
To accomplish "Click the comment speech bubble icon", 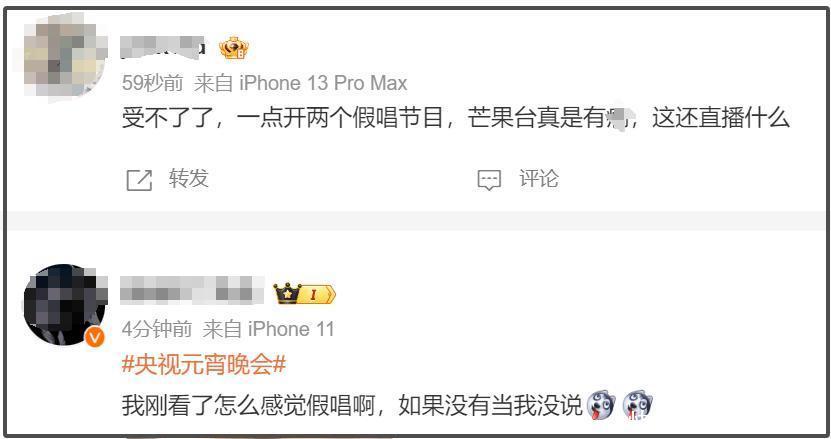I will click(x=489, y=180).
